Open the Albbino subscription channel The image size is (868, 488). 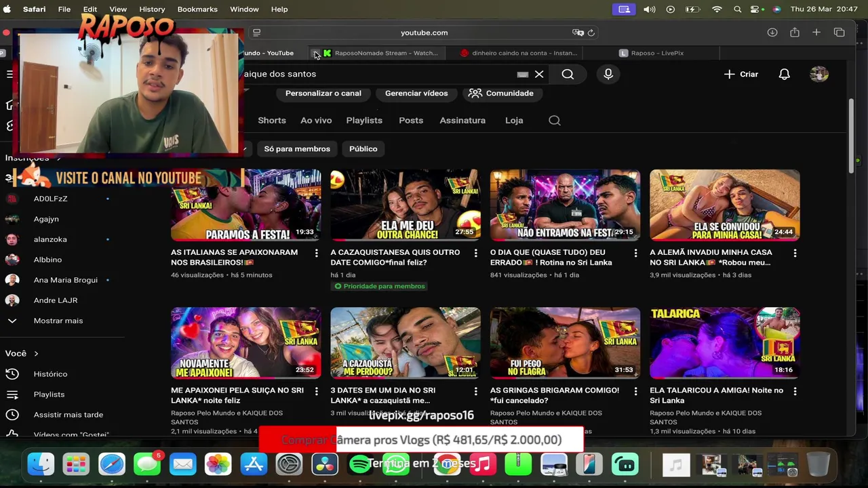click(x=47, y=260)
